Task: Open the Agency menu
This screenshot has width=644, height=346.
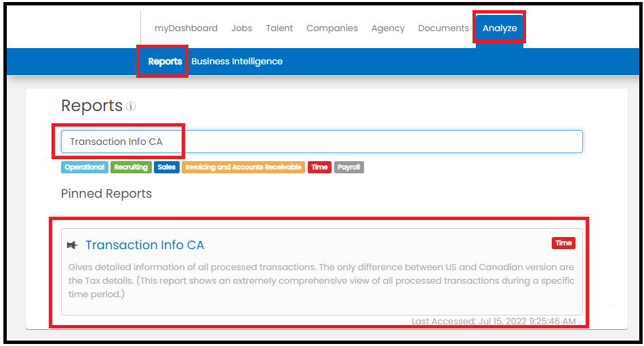Action: click(388, 28)
